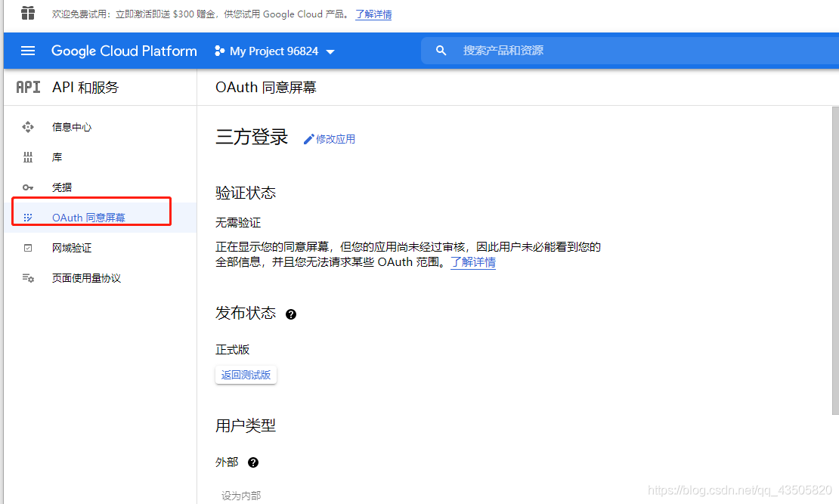Click the 库 library icon

click(28, 157)
